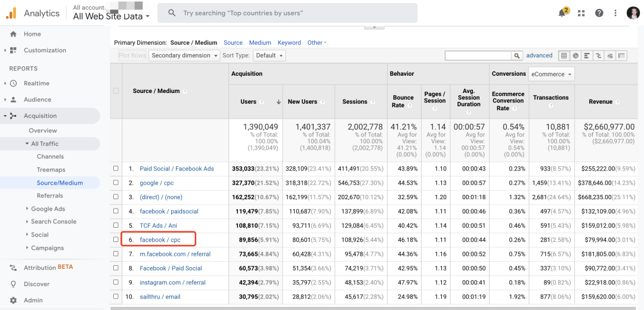Open the Acquisition Overview item
Image resolution: width=644 pixels, height=310 pixels.
(43, 131)
